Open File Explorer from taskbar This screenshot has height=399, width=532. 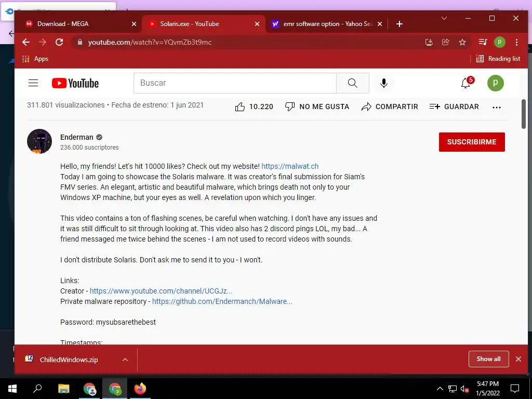63,389
